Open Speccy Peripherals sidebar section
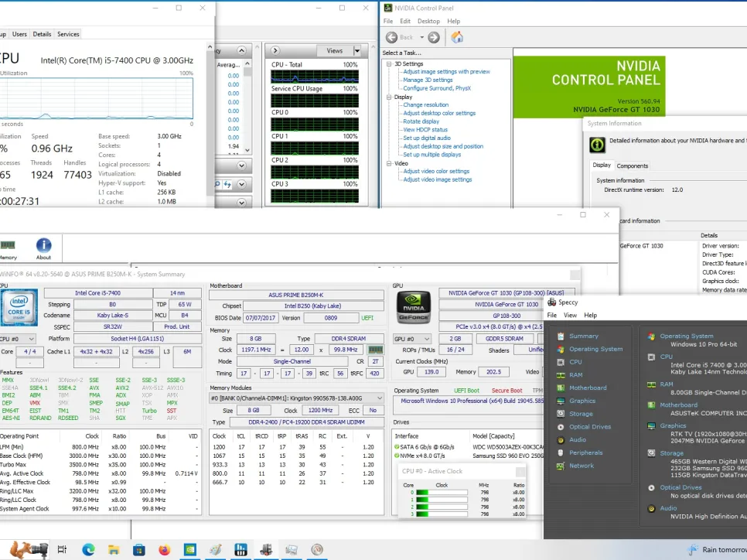The width and height of the screenshot is (747, 560). 585,452
